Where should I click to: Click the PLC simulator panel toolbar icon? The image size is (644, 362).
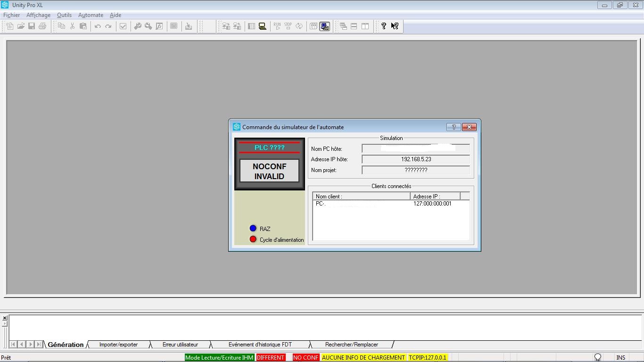[324, 26]
